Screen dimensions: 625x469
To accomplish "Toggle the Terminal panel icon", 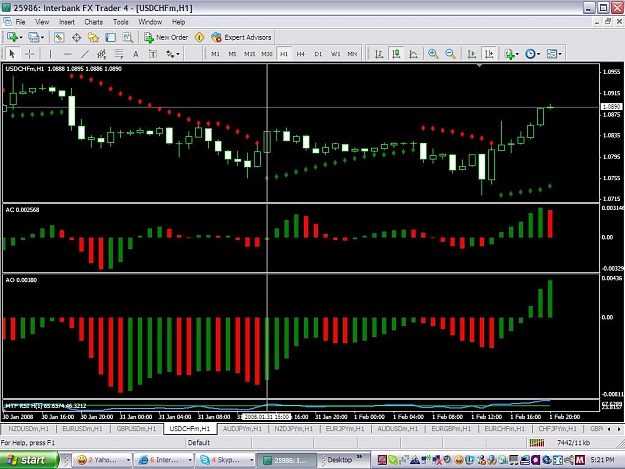I will click(110, 37).
